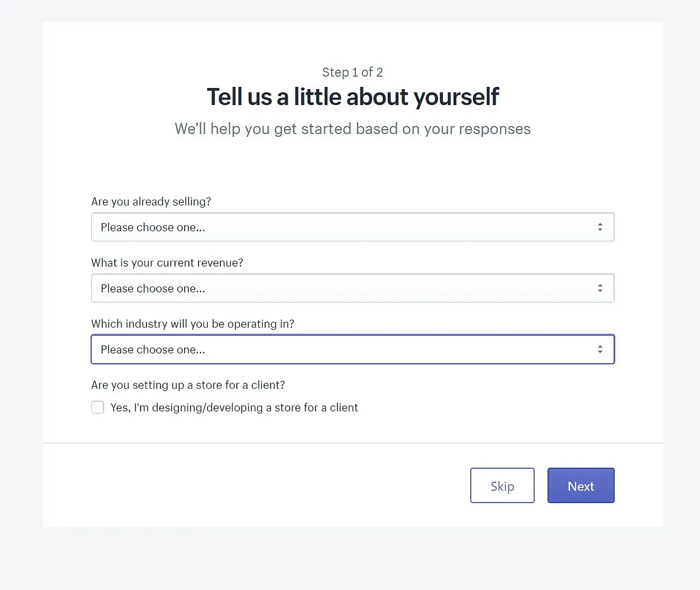Click the up-down arrows in the industry dropdown
Image resolution: width=700 pixels, height=590 pixels.
click(x=600, y=349)
